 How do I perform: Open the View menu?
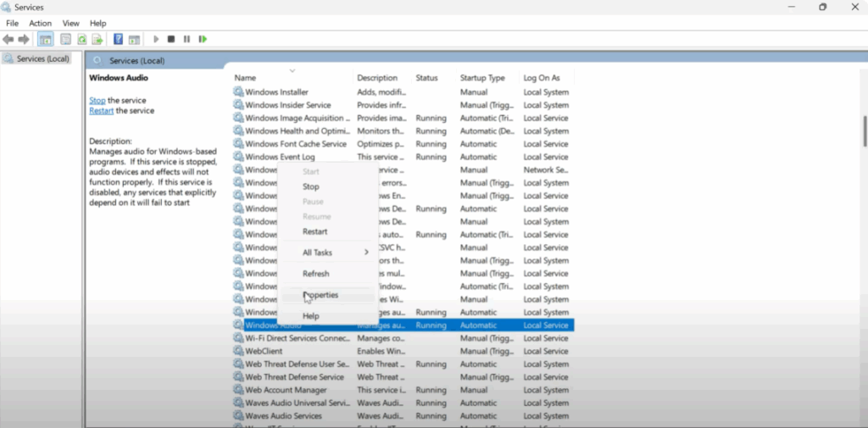coord(71,23)
